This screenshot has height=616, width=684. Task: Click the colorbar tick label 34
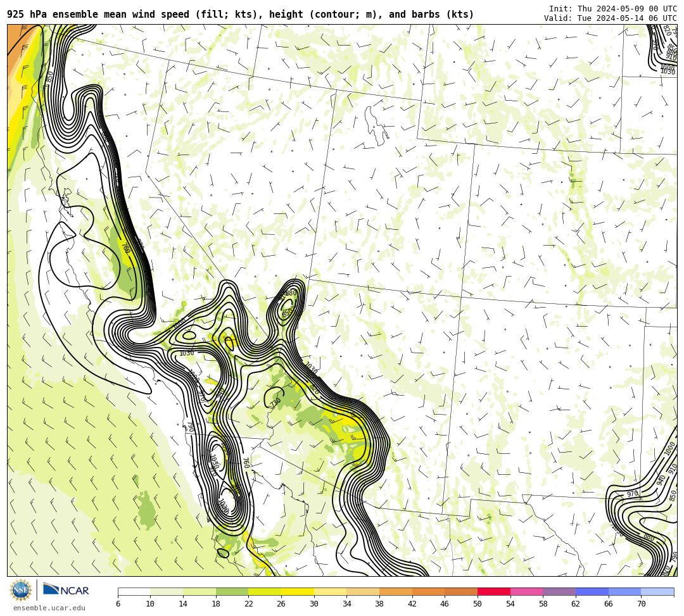pyautogui.click(x=347, y=604)
